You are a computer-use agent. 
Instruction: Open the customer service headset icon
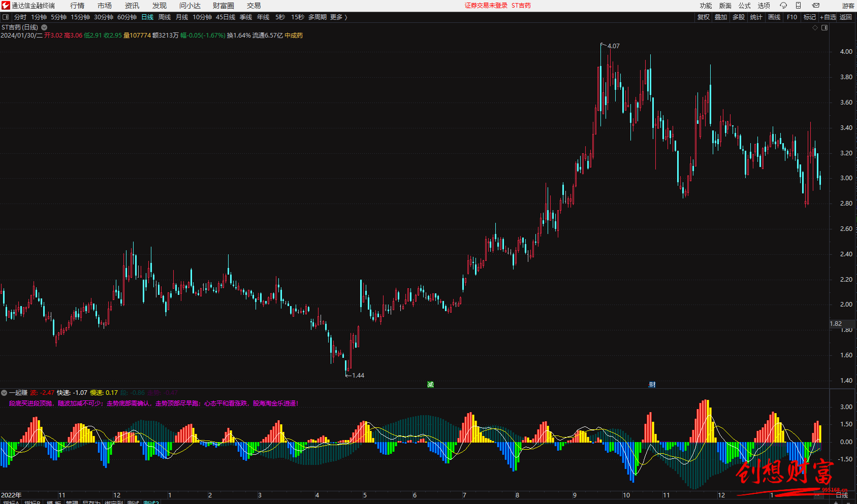click(x=783, y=6)
